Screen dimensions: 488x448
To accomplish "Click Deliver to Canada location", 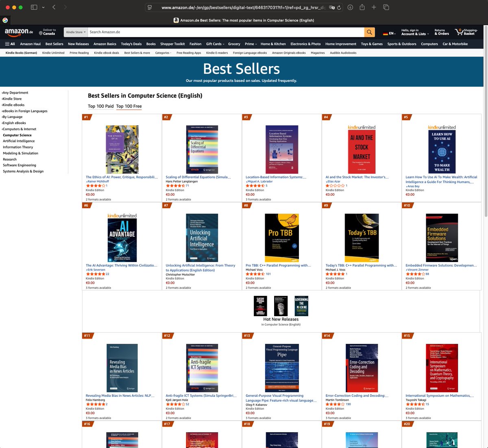I will 48,32.
